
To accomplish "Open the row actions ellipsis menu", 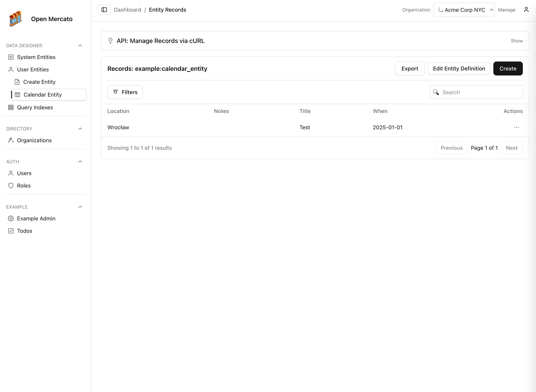I will pos(516,128).
